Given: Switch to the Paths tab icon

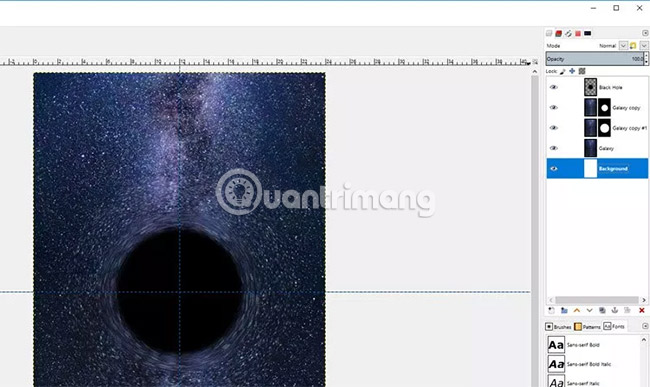Looking at the screenshot, I should [x=568, y=33].
